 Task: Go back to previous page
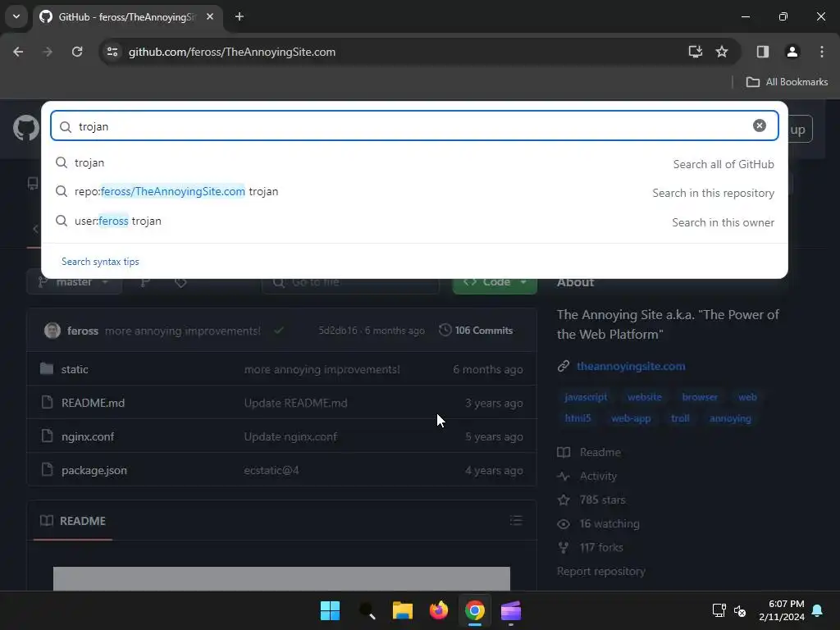(18, 52)
